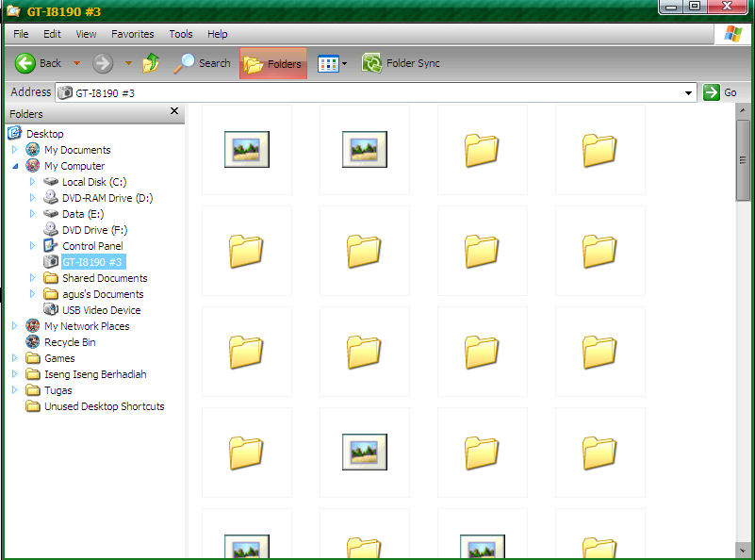
Task: Toggle the Folders pane button
Action: click(x=273, y=63)
